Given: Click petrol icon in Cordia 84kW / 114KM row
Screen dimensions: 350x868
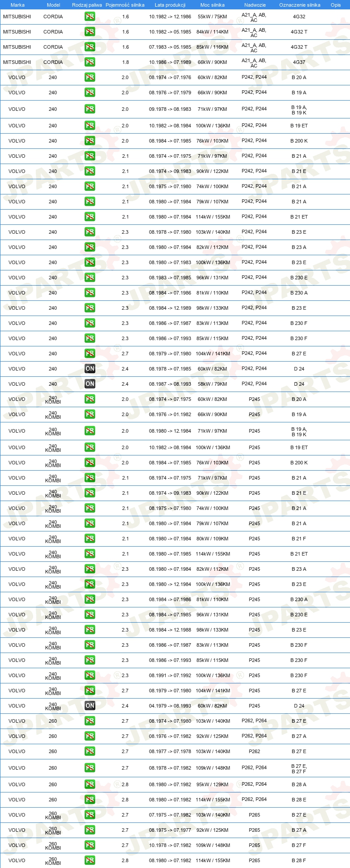Looking at the screenshot, I should click(90, 32).
